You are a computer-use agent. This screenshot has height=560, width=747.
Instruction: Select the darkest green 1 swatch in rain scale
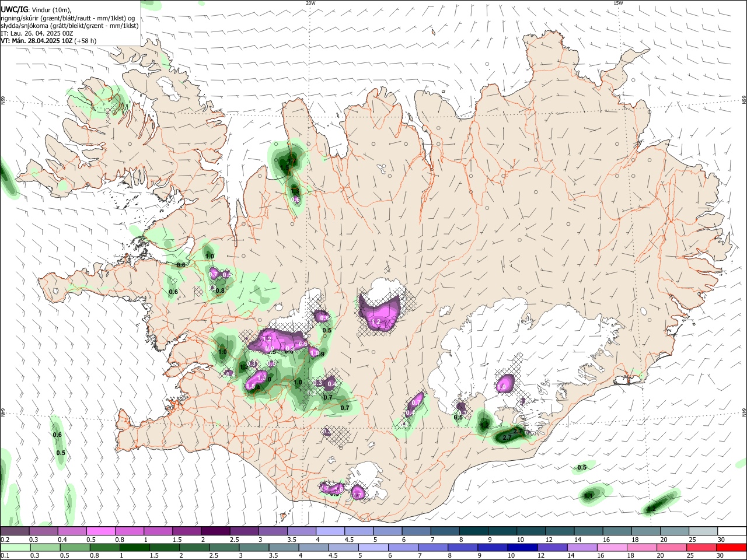pos(135,547)
